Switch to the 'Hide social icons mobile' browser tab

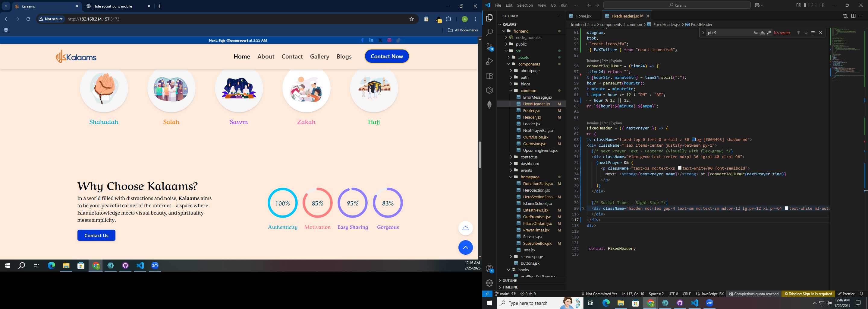(117, 6)
